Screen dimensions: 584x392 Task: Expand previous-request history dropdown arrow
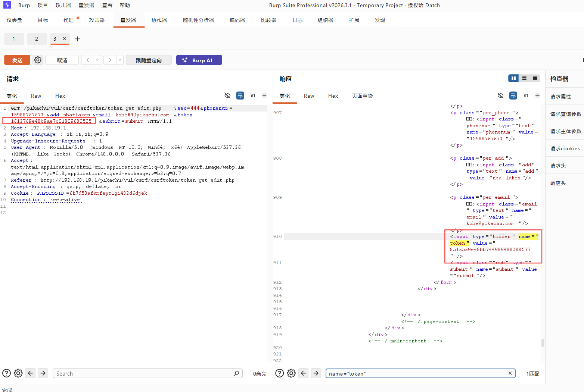[97, 60]
